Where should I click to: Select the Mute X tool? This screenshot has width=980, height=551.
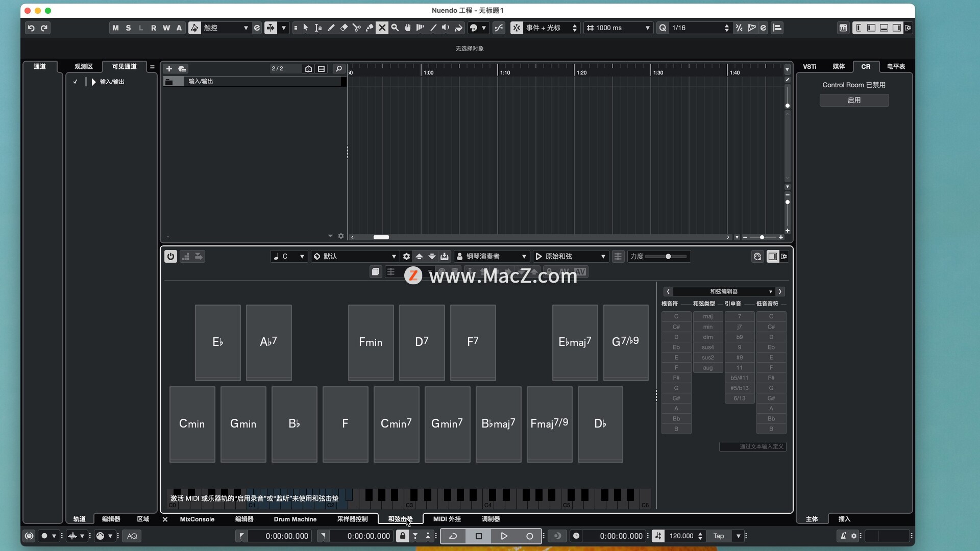point(382,28)
